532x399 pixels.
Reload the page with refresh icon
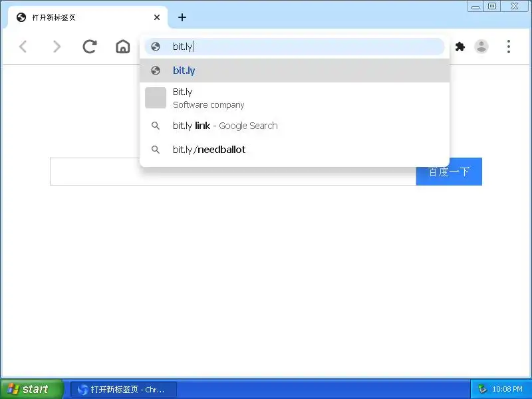pyautogui.click(x=90, y=47)
